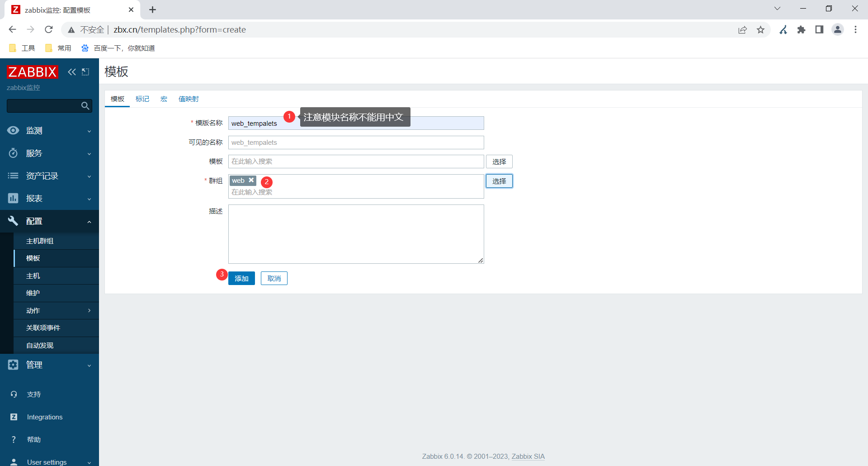Focus the 描述 text area
This screenshot has height=466, width=868.
[x=356, y=234]
